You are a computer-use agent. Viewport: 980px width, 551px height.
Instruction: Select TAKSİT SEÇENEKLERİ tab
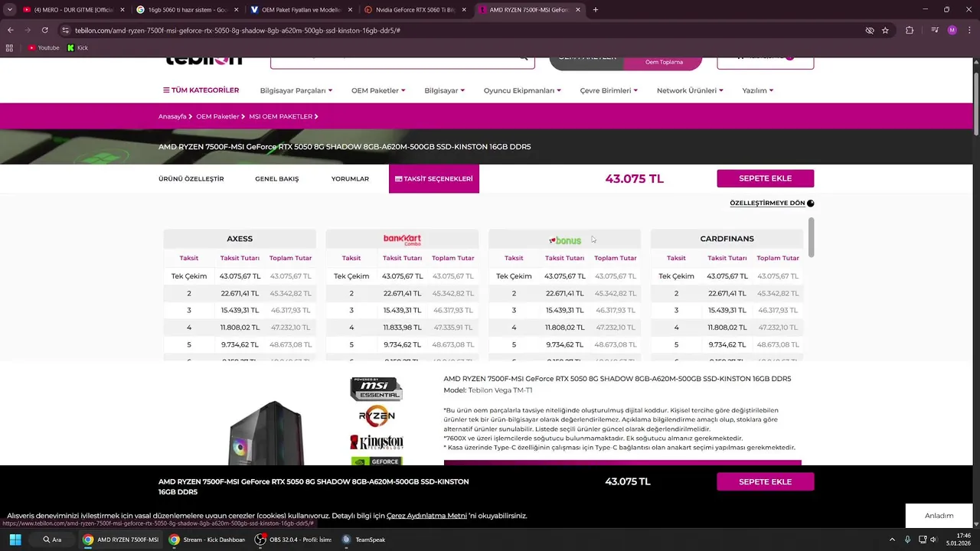(x=434, y=178)
